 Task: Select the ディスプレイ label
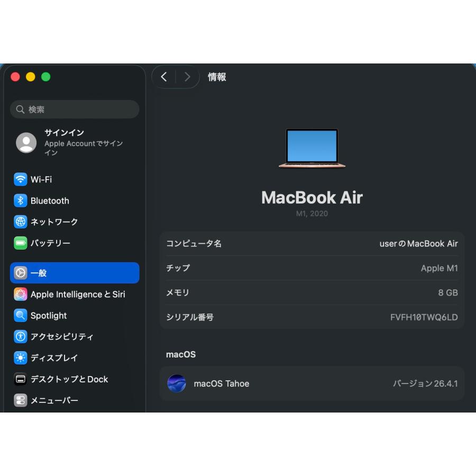(x=54, y=358)
